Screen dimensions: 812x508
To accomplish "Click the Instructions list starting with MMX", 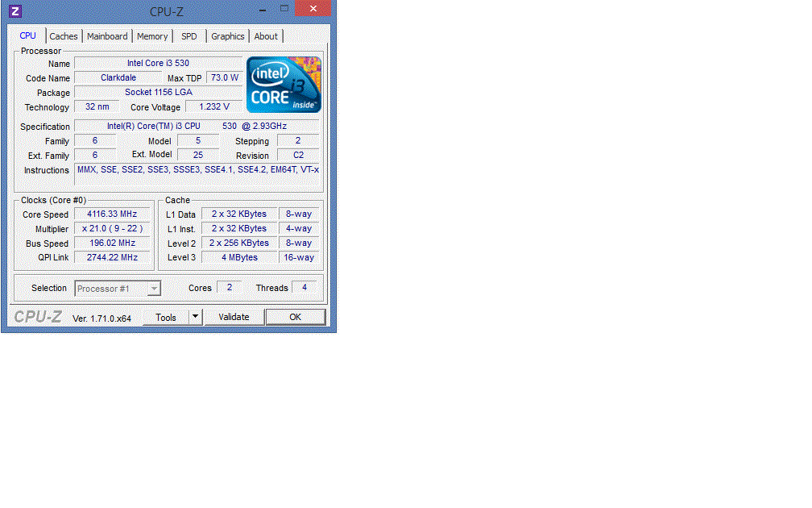I will 197,174.
